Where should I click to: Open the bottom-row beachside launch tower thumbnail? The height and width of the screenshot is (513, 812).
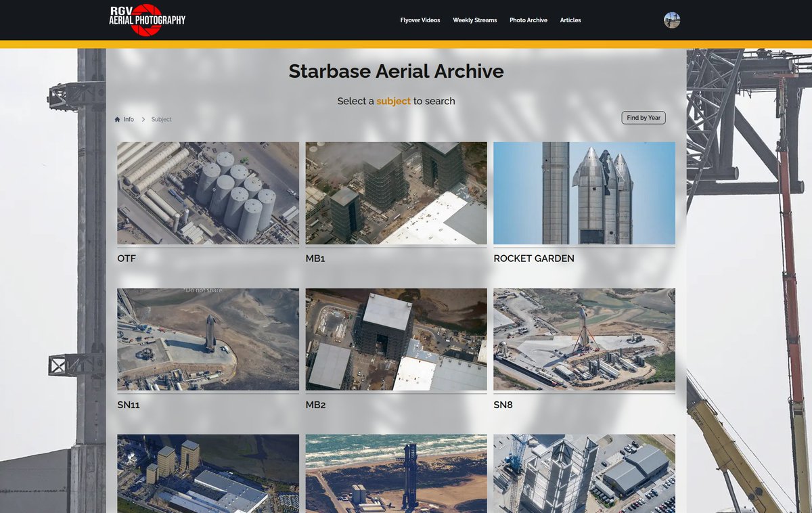[x=396, y=474]
